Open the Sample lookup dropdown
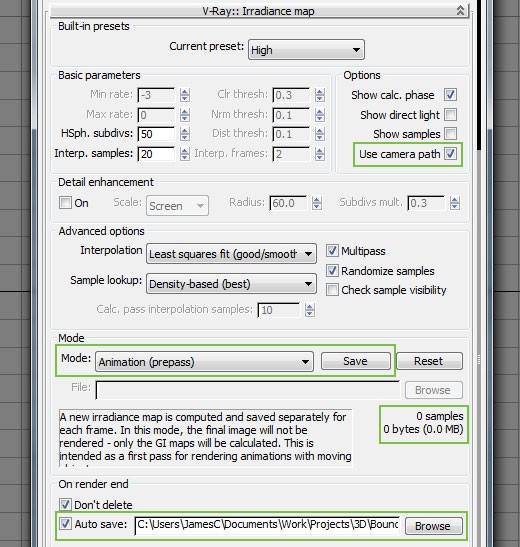Screen dimensions: 520x547 click(231, 284)
